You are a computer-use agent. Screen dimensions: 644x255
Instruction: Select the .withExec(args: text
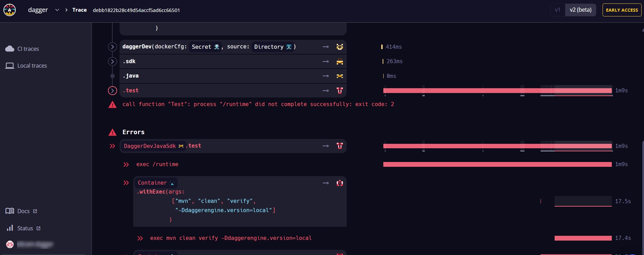(161, 192)
